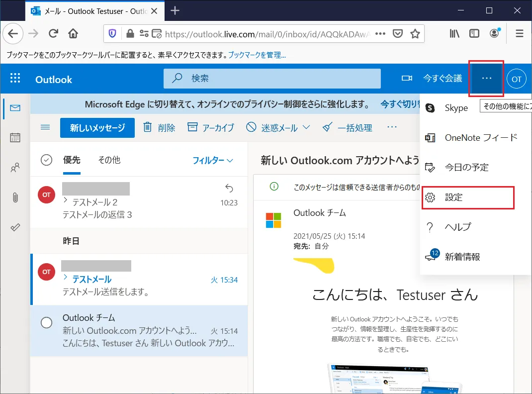
Task: Save page to Pocket icon
Action: tap(398, 33)
